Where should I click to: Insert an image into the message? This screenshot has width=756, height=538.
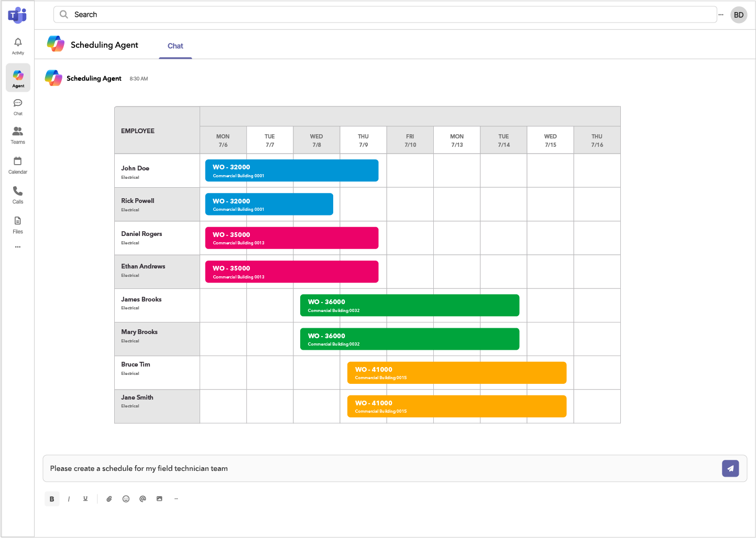(159, 499)
